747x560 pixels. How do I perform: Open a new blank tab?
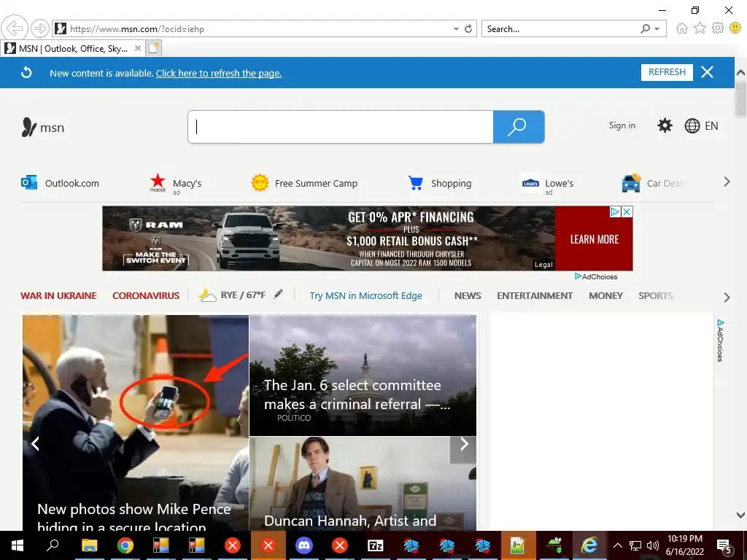tap(153, 48)
